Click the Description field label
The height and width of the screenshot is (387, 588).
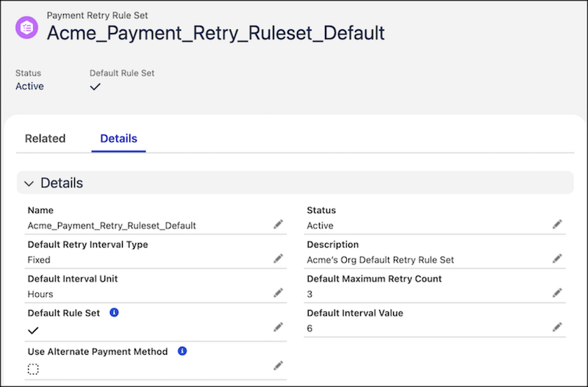pos(333,245)
